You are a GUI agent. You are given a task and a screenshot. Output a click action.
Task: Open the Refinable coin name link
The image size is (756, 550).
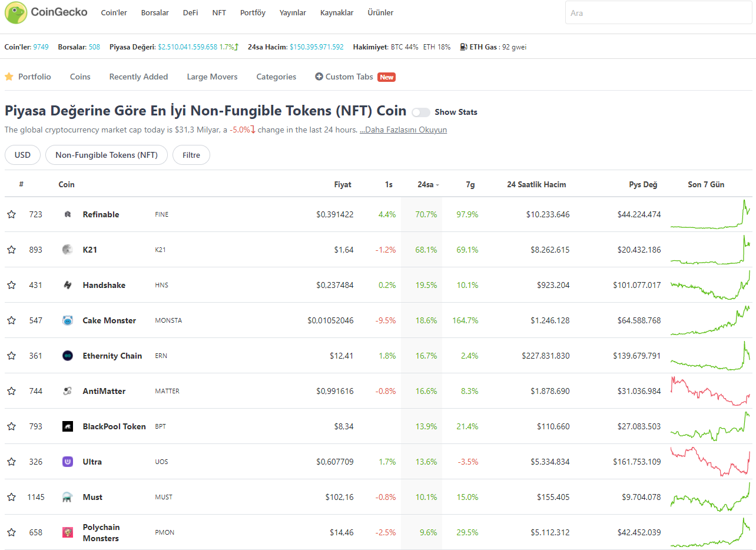pos(101,214)
